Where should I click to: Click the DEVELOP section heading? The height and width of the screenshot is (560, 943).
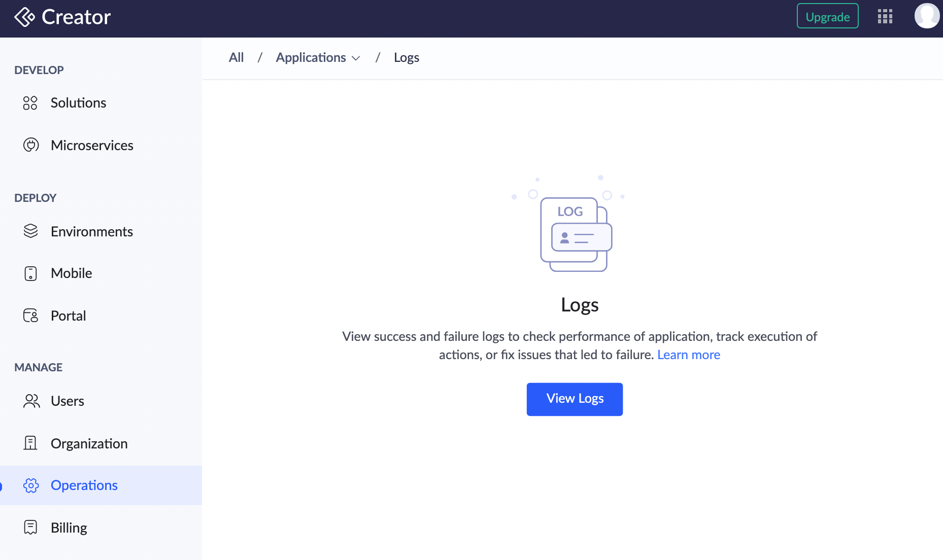39,70
